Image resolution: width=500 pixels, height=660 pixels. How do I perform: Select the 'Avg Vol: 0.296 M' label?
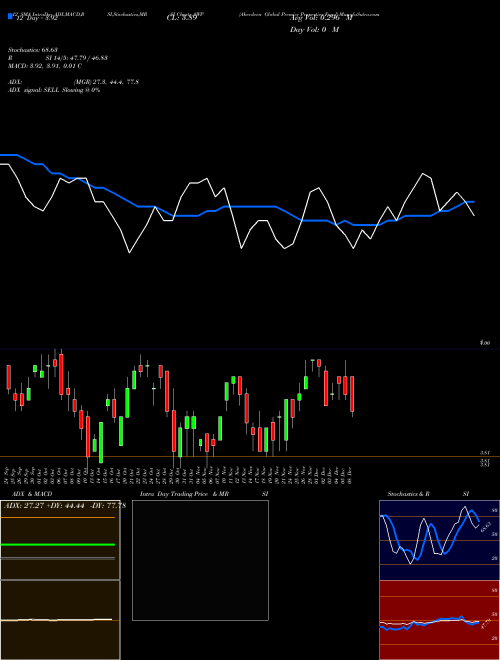[321, 18]
